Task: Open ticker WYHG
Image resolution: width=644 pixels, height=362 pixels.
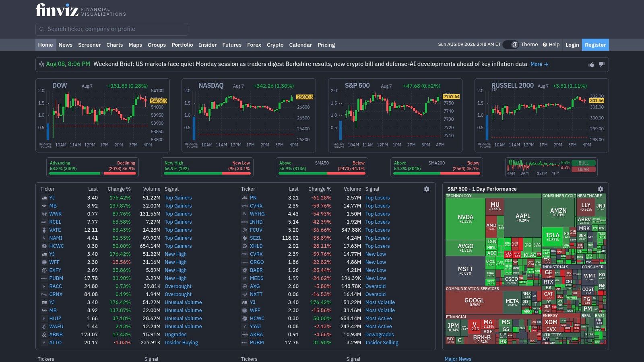Action: pos(257,214)
